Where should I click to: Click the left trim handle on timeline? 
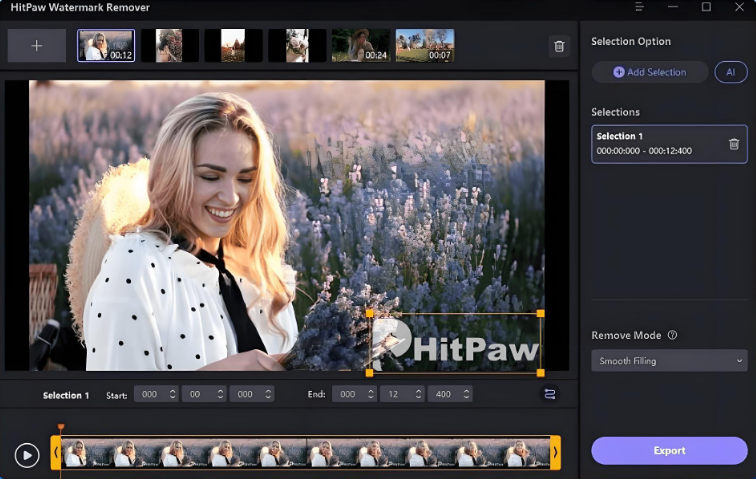(x=56, y=453)
